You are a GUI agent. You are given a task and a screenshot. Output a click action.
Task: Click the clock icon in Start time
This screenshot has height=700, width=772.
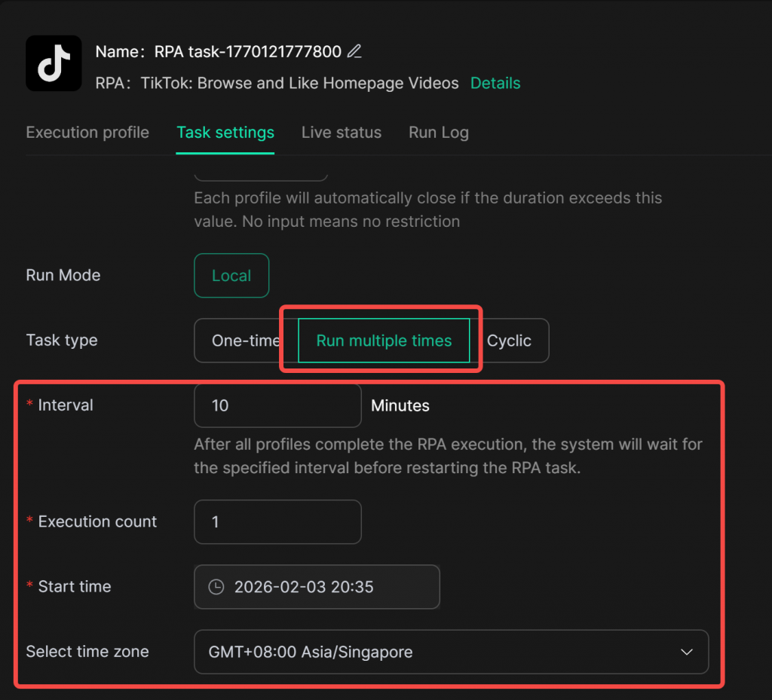pos(216,587)
